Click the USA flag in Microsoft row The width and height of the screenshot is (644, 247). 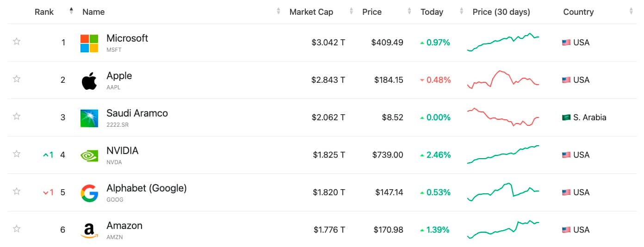click(x=566, y=43)
